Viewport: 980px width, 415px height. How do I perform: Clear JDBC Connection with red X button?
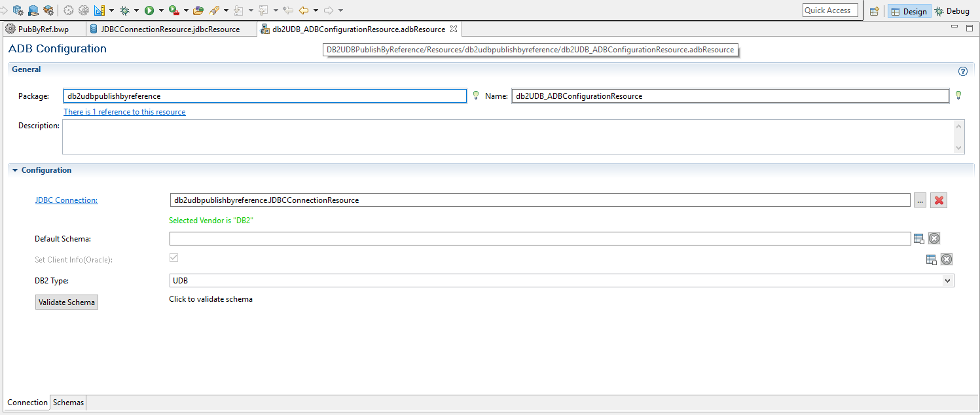(939, 200)
